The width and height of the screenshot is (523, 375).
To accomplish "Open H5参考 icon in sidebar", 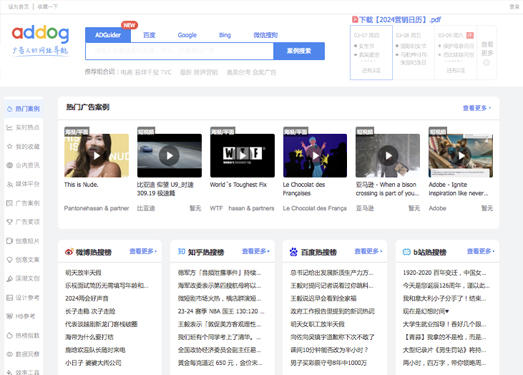I will (x=10, y=316).
